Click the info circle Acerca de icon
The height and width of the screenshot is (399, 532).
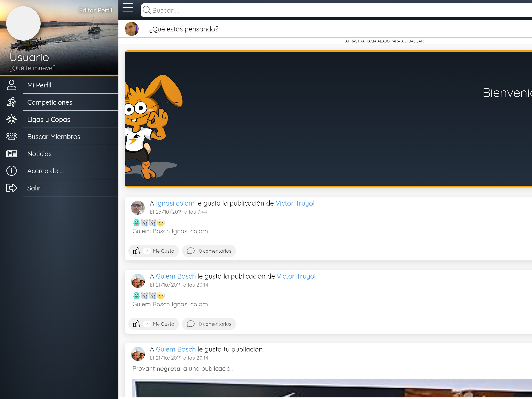(x=11, y=171)
